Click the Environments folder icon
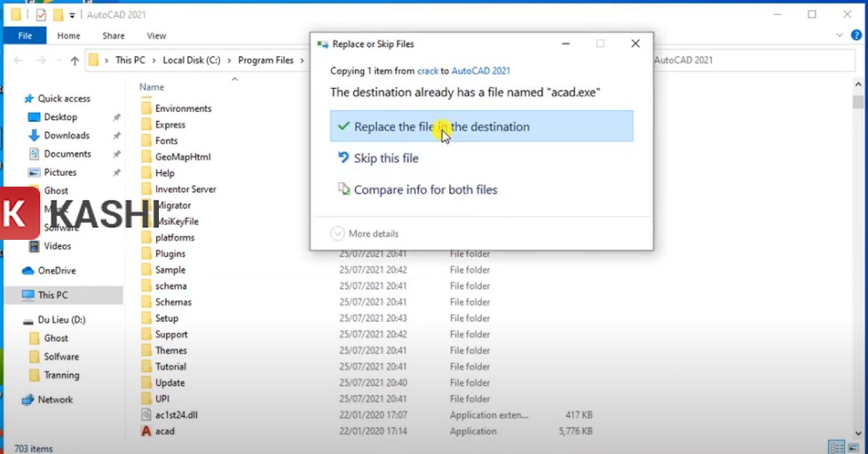The width and height of the screenshot is (868, 454). (146, 108)
